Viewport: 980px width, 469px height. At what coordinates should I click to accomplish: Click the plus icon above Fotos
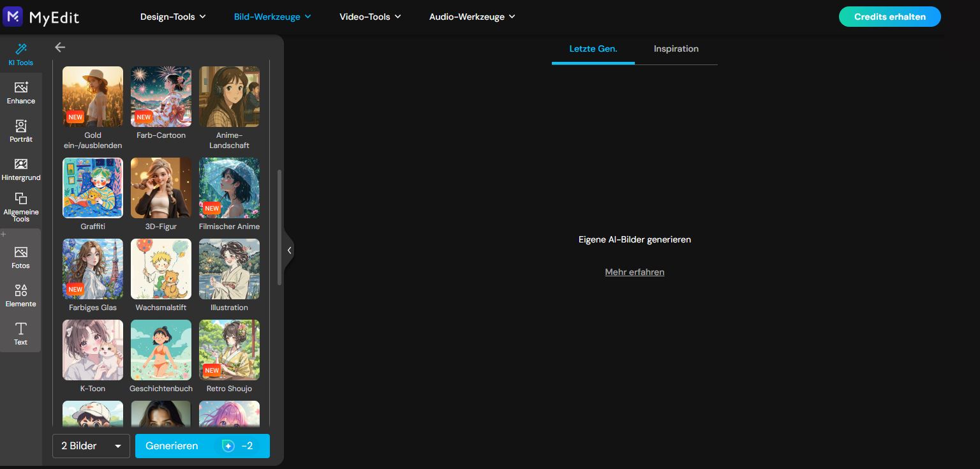coord(4,234)
